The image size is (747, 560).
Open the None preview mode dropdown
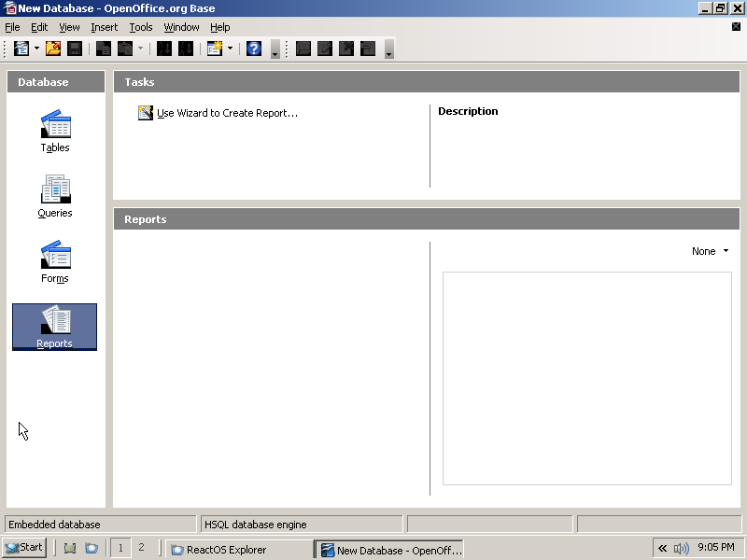pos(711,251)
